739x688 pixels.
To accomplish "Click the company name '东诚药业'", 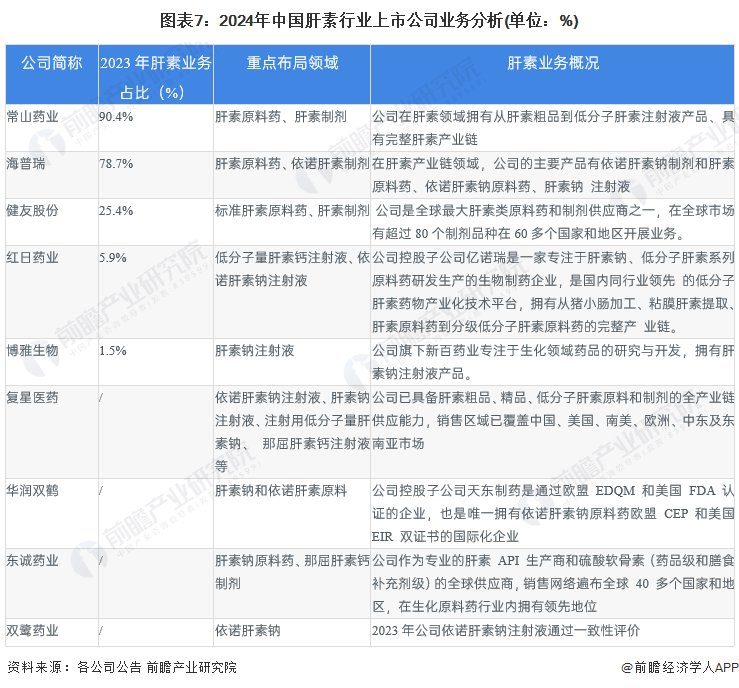I will point(32,560).
